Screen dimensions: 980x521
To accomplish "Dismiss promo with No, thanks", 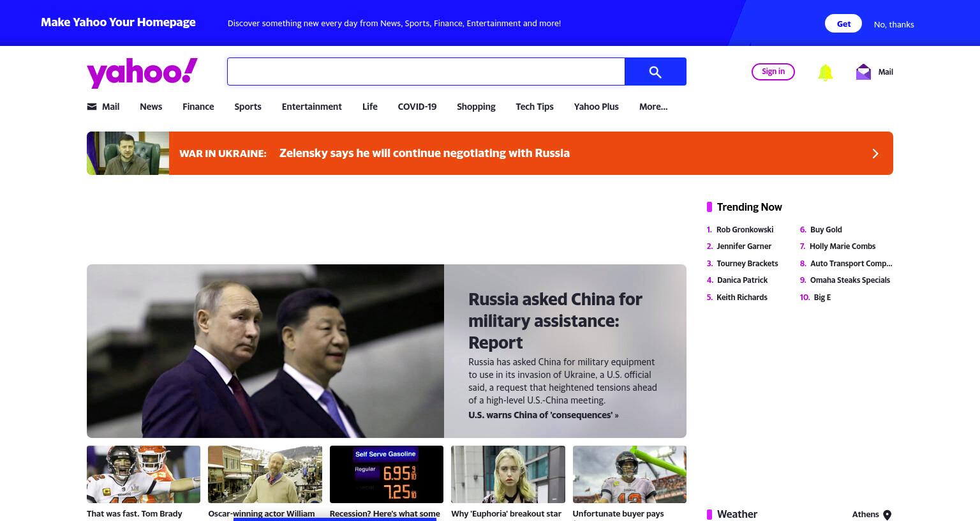I will pos(894,24).
